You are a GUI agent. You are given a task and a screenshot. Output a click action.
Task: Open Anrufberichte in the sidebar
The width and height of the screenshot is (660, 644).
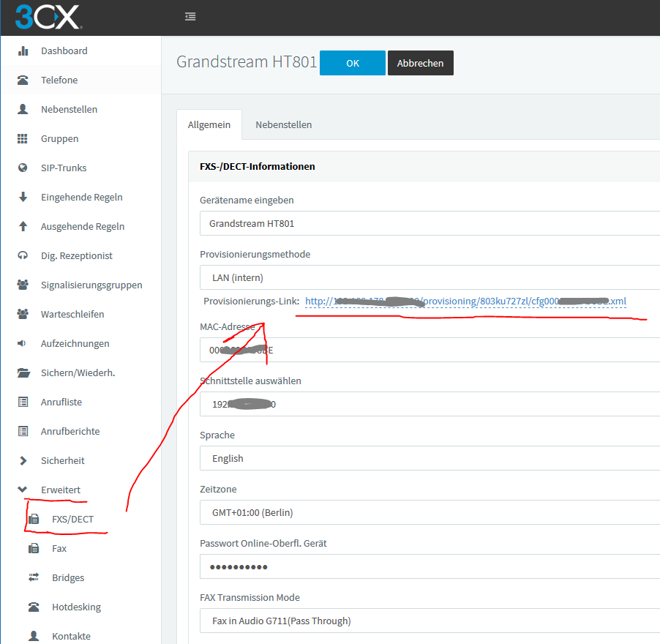70,432
